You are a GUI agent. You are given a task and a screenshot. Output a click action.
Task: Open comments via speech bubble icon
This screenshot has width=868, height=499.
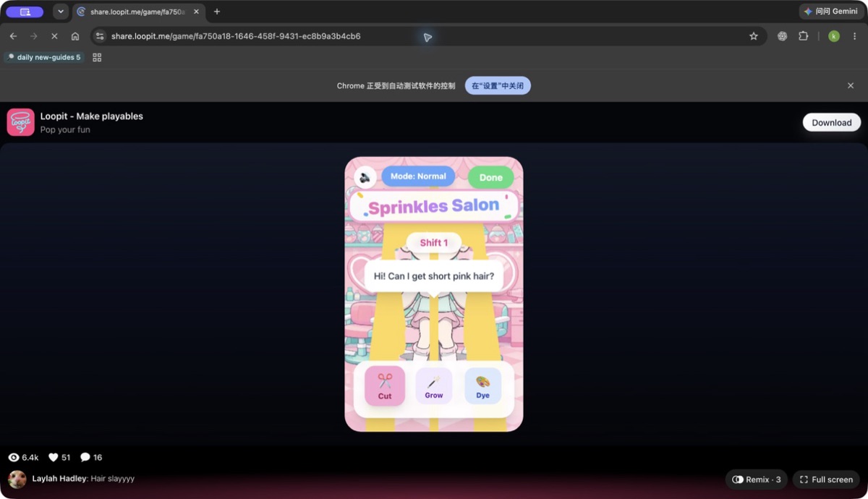click(x=85, y=458)
